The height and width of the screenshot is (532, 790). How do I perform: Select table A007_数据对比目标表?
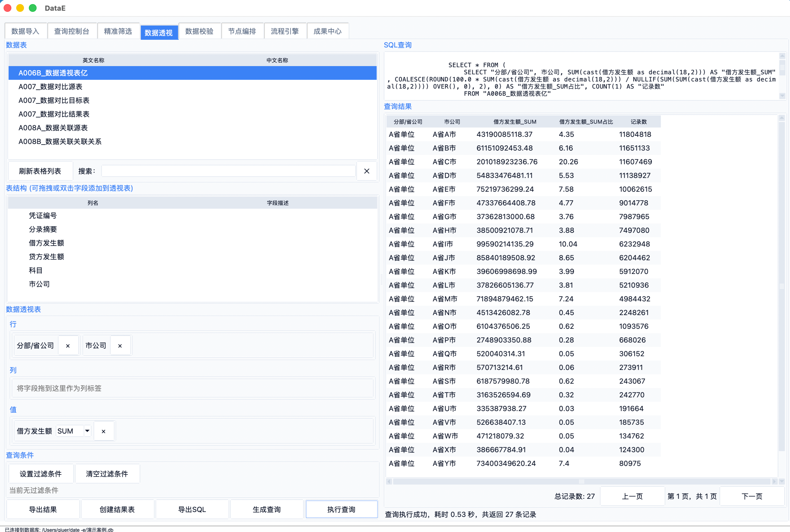tap(192, 100)
